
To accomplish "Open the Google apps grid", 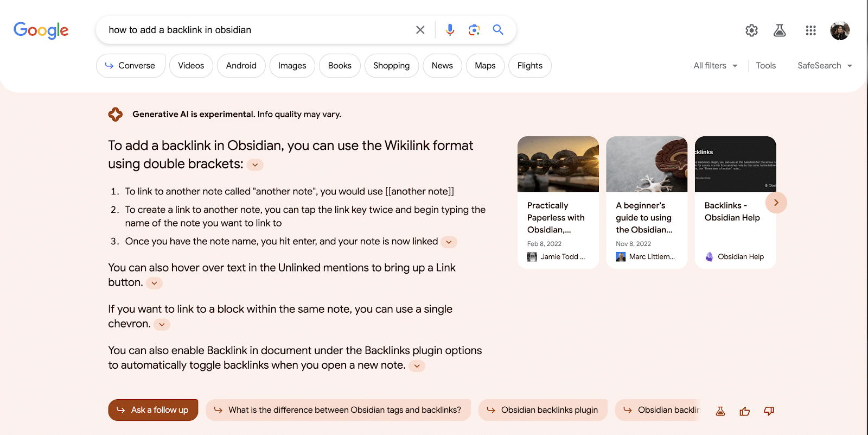I will 810,30.
